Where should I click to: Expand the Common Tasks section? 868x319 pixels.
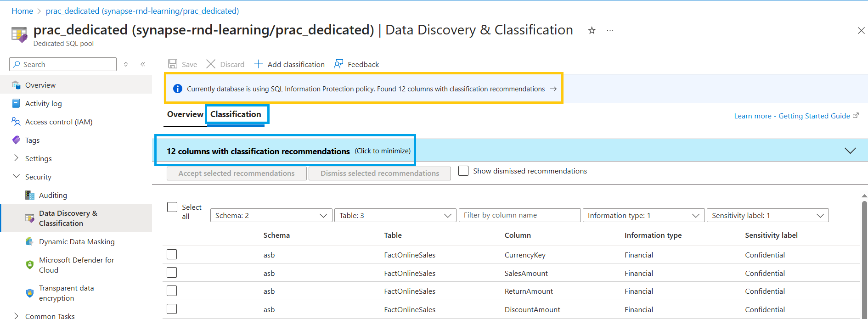pyautogui.click(x=16, y=316)
